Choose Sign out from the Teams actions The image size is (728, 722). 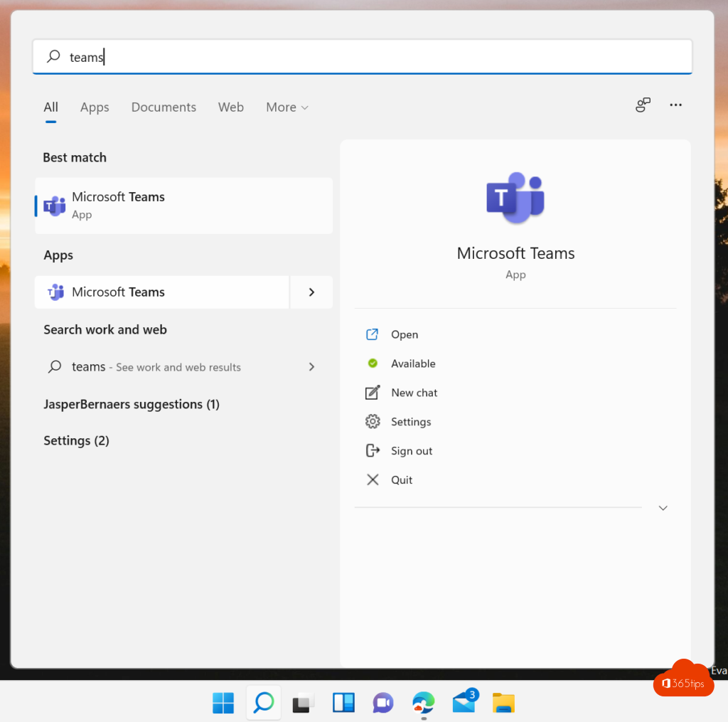coord(412,451)
